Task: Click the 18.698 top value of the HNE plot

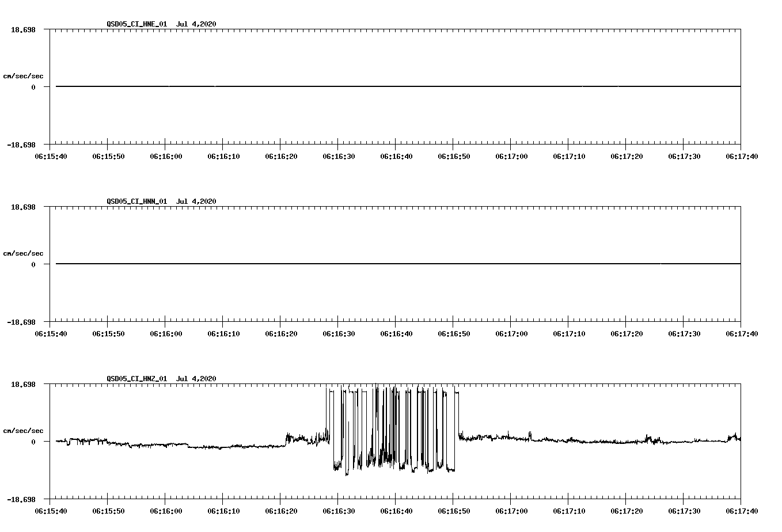Action: pyautogui.click(x=23, y=29)
